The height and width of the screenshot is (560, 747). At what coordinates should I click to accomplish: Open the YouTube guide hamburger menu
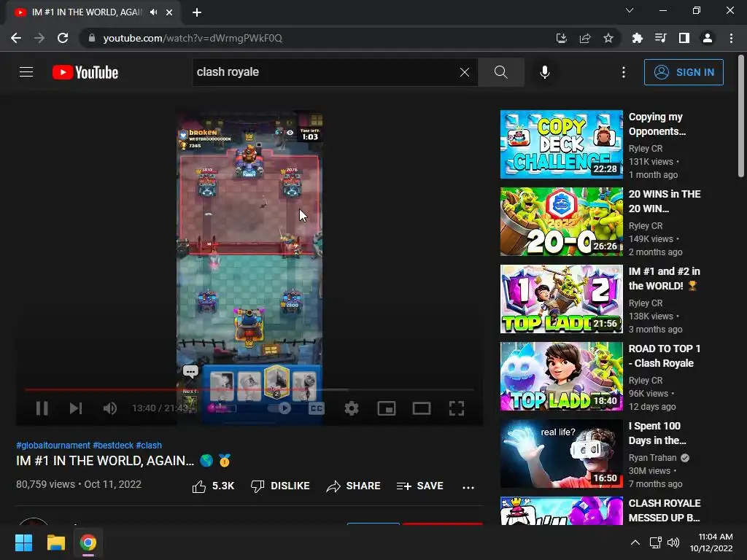(x=26, y=72)
